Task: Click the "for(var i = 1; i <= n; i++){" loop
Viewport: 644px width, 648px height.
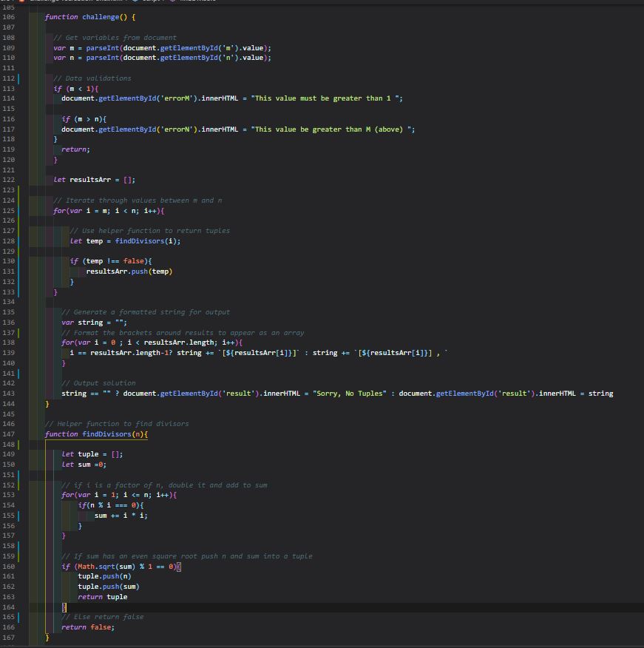Action: pyautogui.click(x=119, y=495)
